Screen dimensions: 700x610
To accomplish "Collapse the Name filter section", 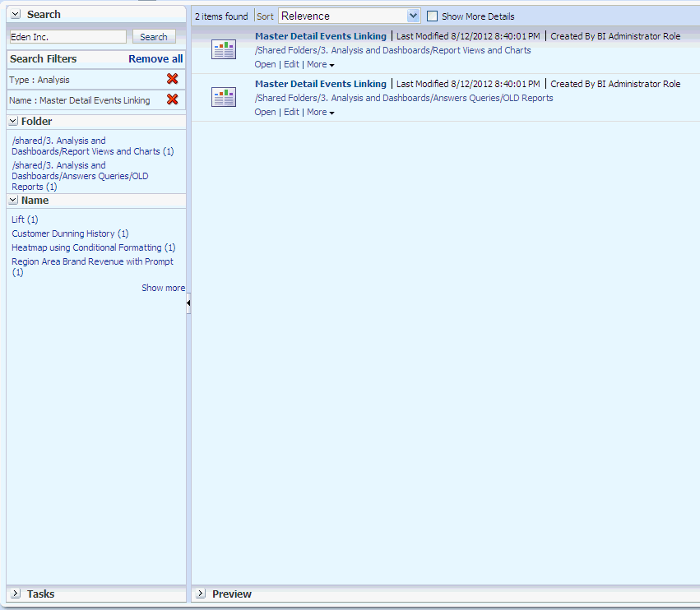I will (x=13, y=201).
